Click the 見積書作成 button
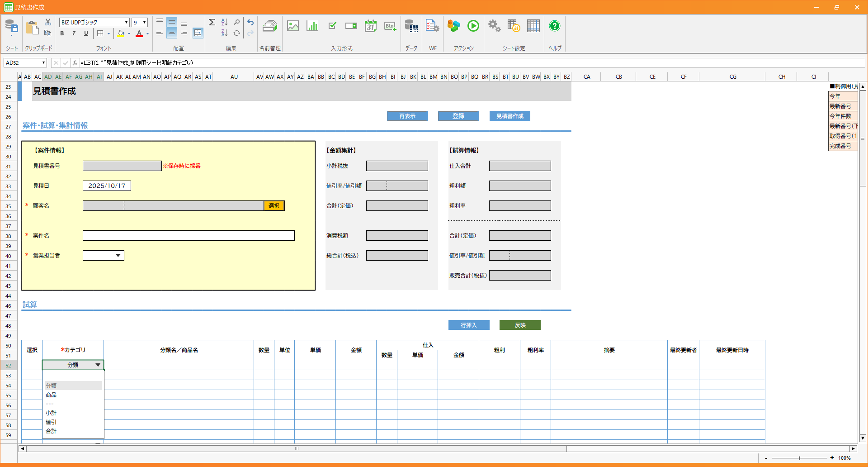Screen dimensions: 868x467 509,116
